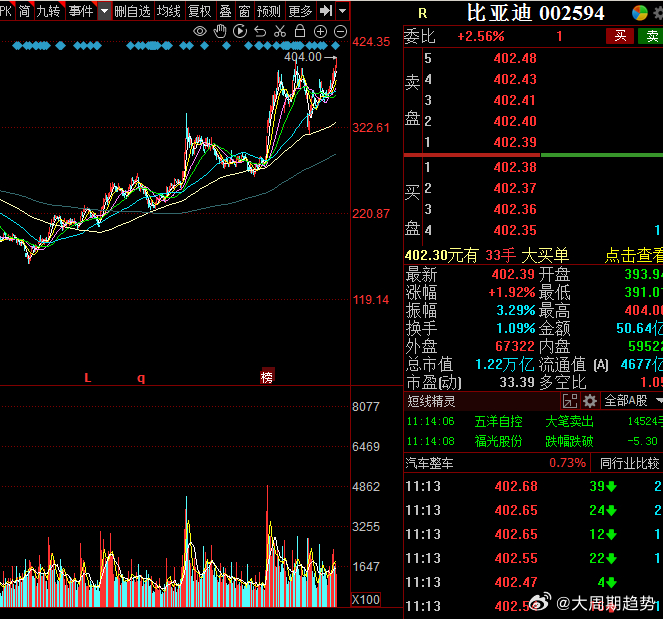Click the arrow-to-bar collapse icon
The image size is (663, 619).
326,11
